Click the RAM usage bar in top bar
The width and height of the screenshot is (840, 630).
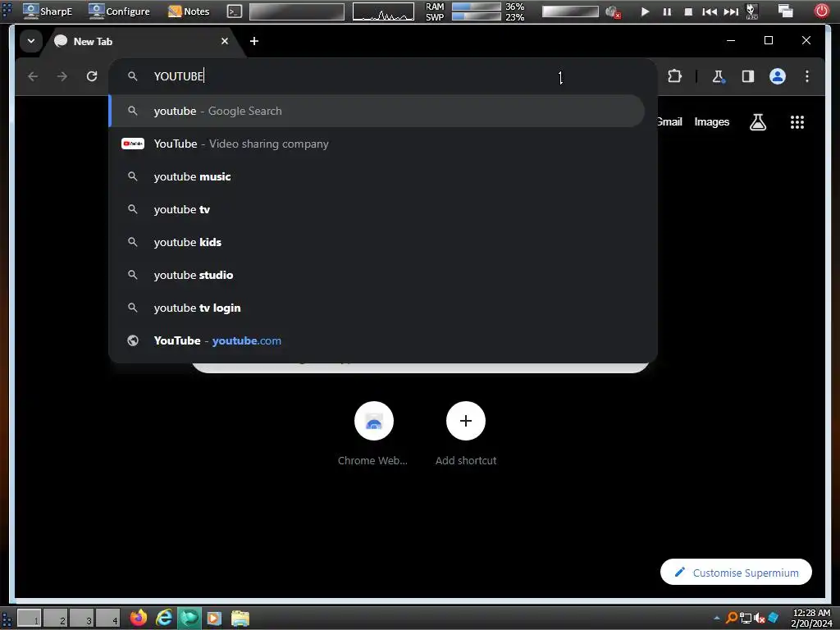point(477,7)
